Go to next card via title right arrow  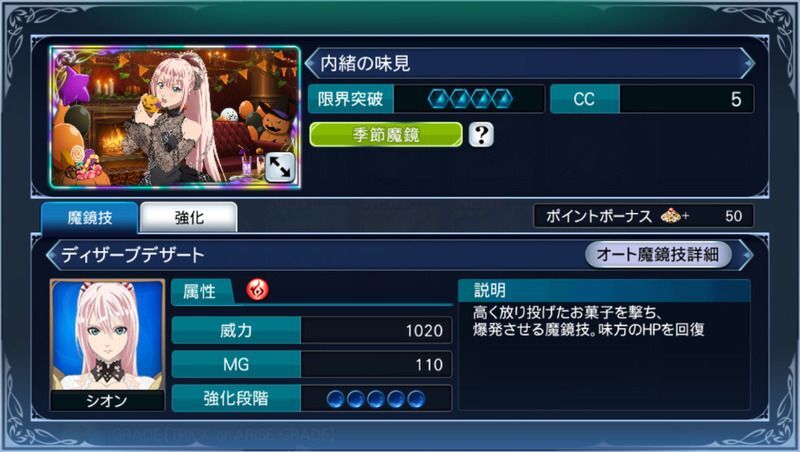748,63
